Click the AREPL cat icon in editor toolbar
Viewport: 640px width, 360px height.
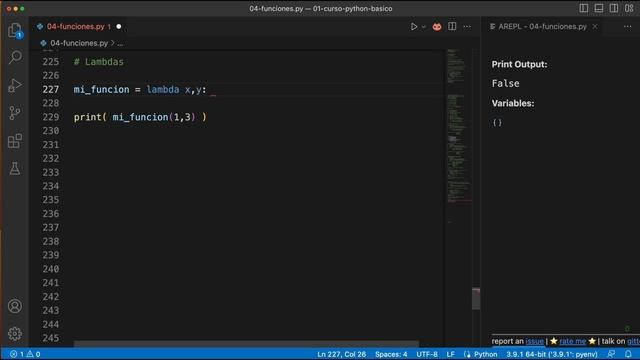[x=437, y=27]
